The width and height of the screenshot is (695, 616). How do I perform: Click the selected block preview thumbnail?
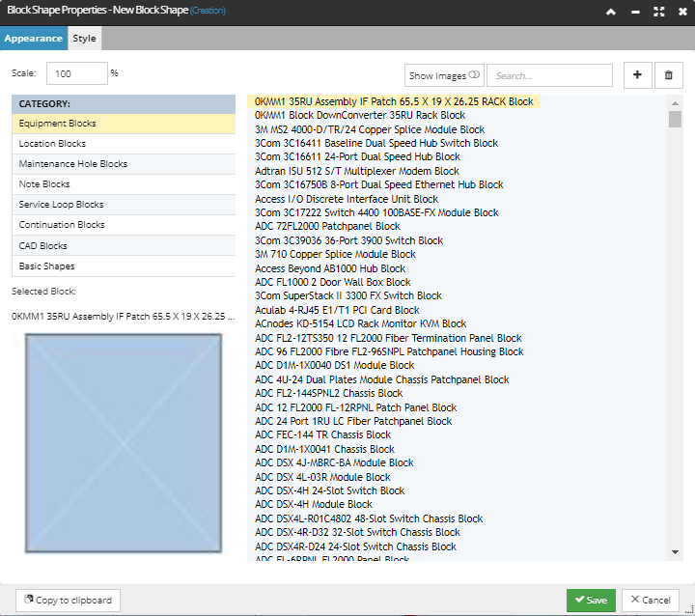(124, 442)
